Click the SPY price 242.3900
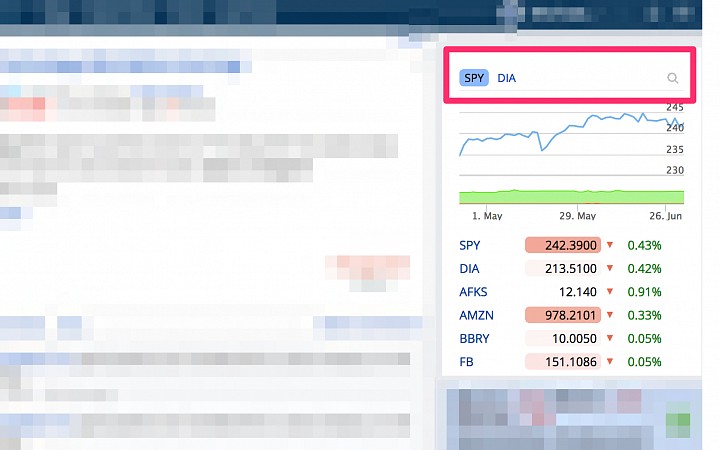This screenshot has width=720, height=450. (563, 245)
